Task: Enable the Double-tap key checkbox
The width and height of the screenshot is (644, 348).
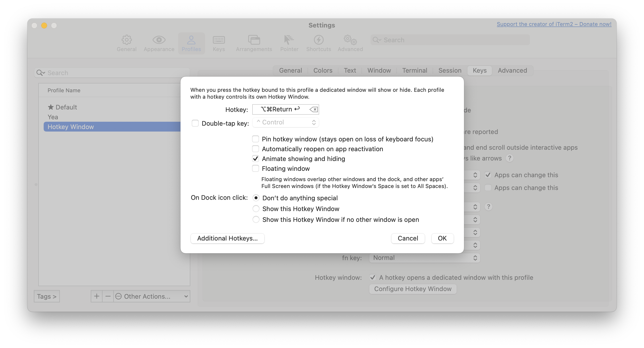Action: (x=195, y=123)
